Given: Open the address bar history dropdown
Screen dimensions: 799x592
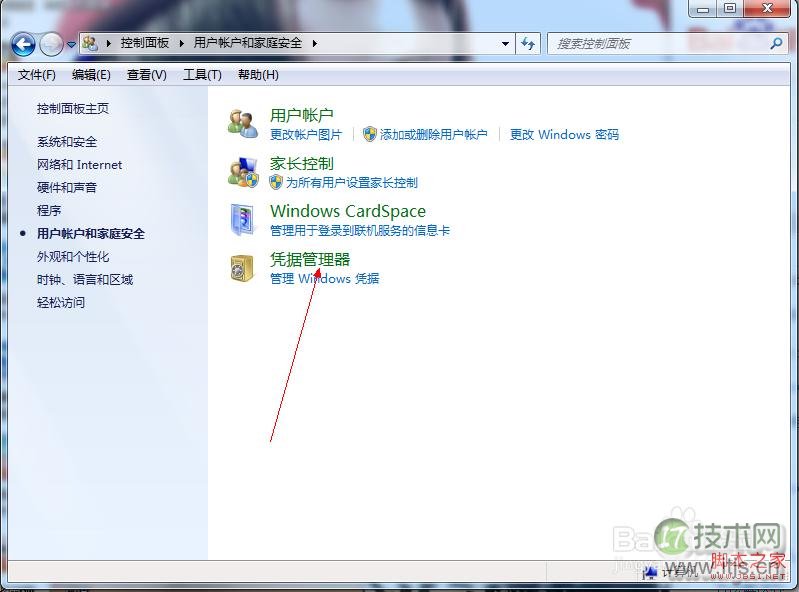Looking at the screenshot, I should (x=505, y=44).
